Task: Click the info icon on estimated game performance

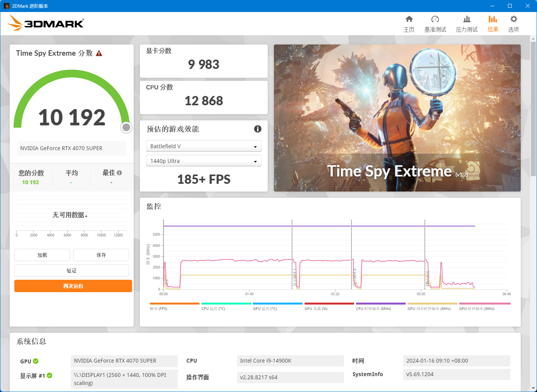Action: pos(258,129)
